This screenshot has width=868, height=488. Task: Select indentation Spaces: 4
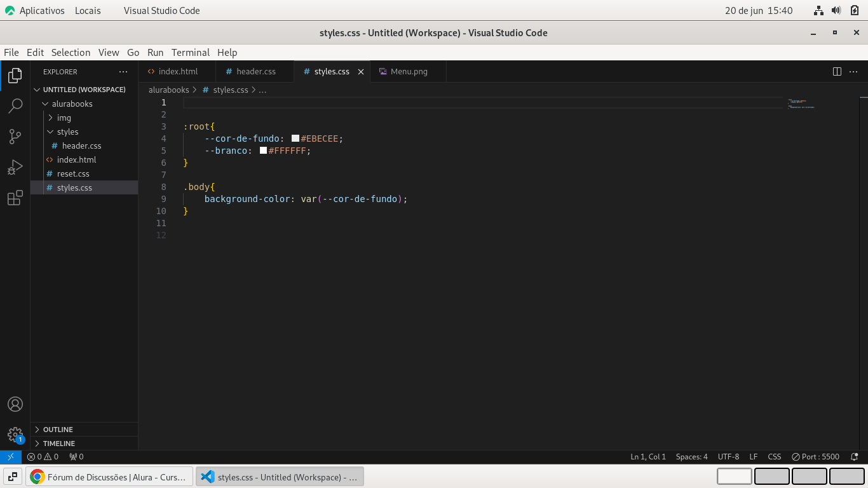(692, 457)
